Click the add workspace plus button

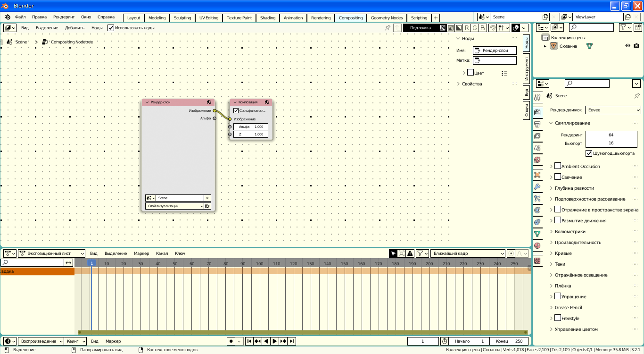coord(436,17)
